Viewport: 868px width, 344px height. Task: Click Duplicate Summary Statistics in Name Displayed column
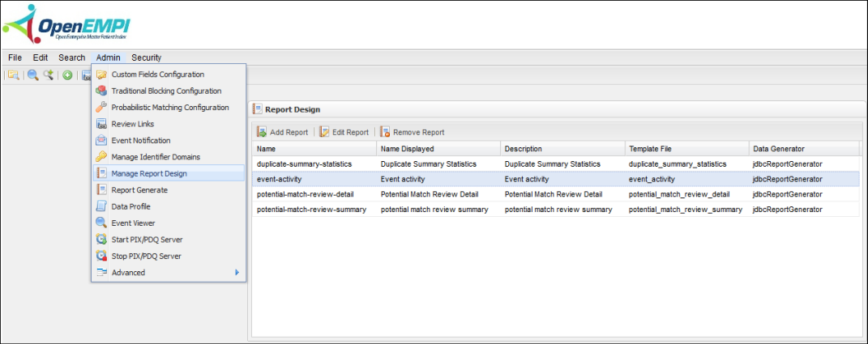pos(438,164)
